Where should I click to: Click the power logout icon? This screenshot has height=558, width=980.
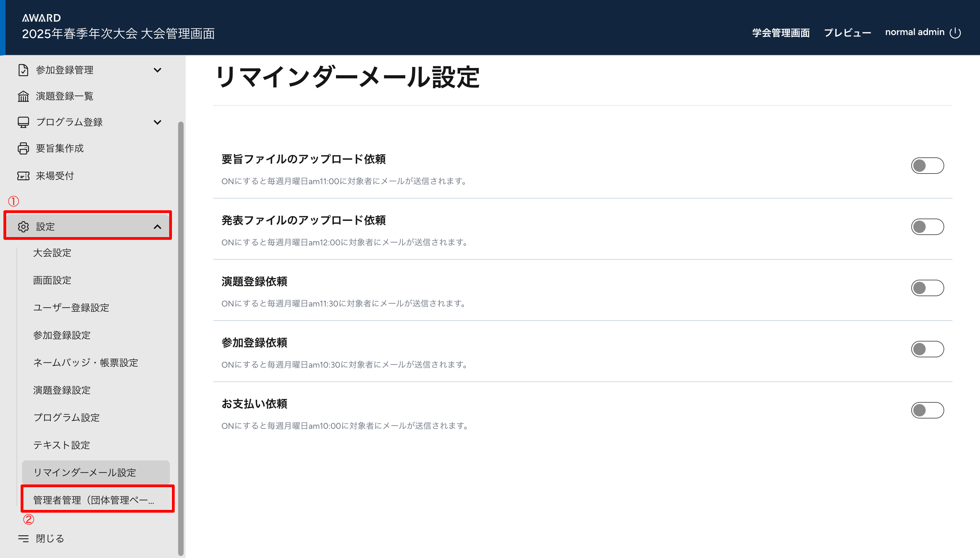[x=955, y=33]
